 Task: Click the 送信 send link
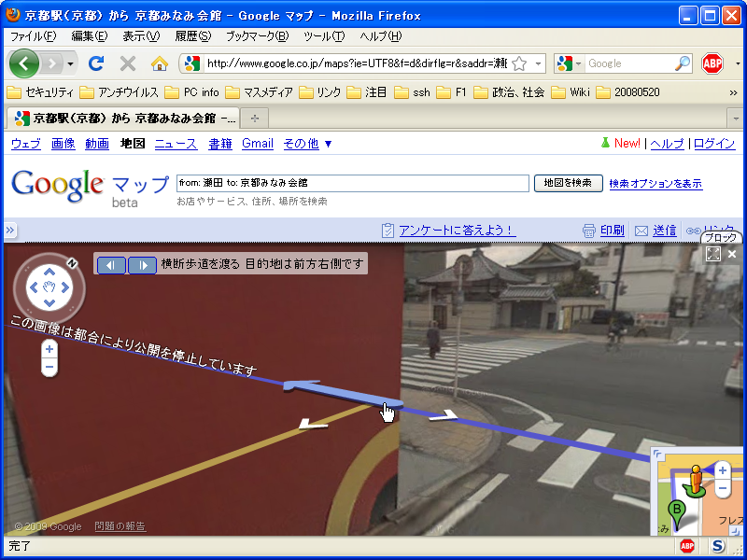665,231
